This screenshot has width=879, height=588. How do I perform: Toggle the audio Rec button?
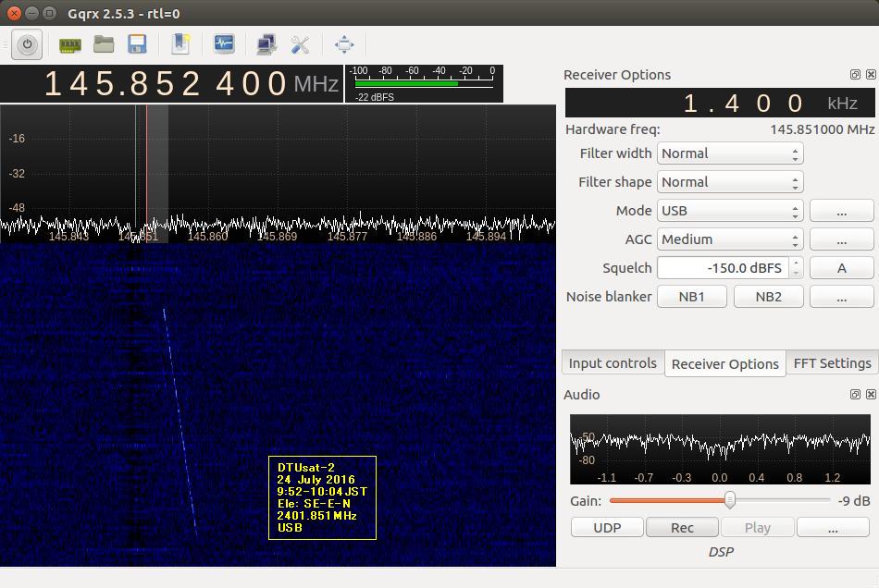click(x=682, y=528)
